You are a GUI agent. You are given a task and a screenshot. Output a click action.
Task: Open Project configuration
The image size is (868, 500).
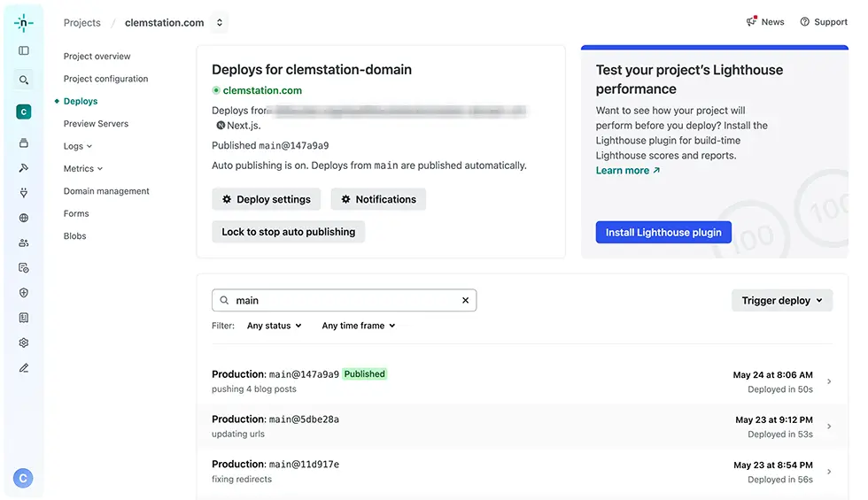105,79
